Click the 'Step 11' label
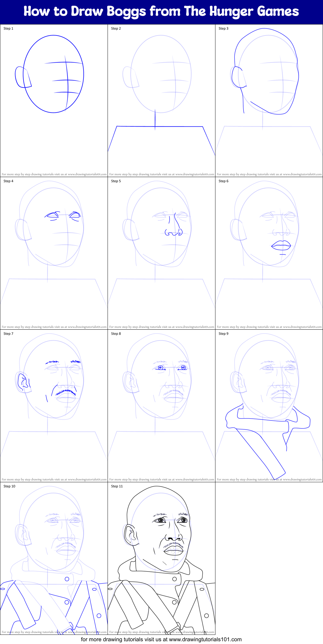The width and height of the screenshot is (323, 644). pos(117,486)
